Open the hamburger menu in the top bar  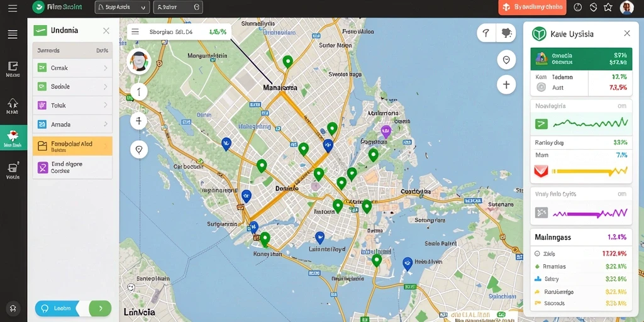click(x=13, y=8)
